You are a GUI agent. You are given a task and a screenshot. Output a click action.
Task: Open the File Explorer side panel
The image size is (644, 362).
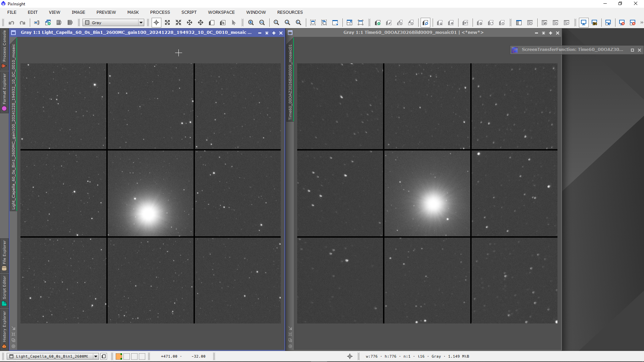click(4, 255)
